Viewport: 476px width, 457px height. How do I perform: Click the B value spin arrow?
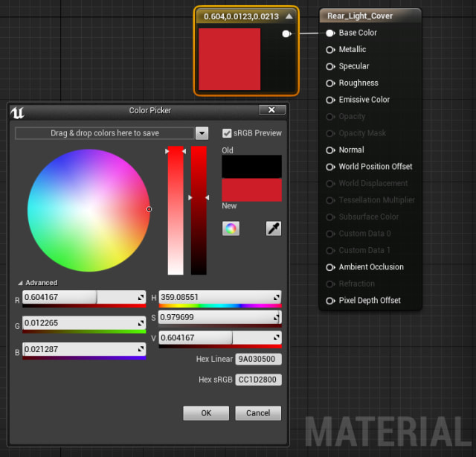141,349
